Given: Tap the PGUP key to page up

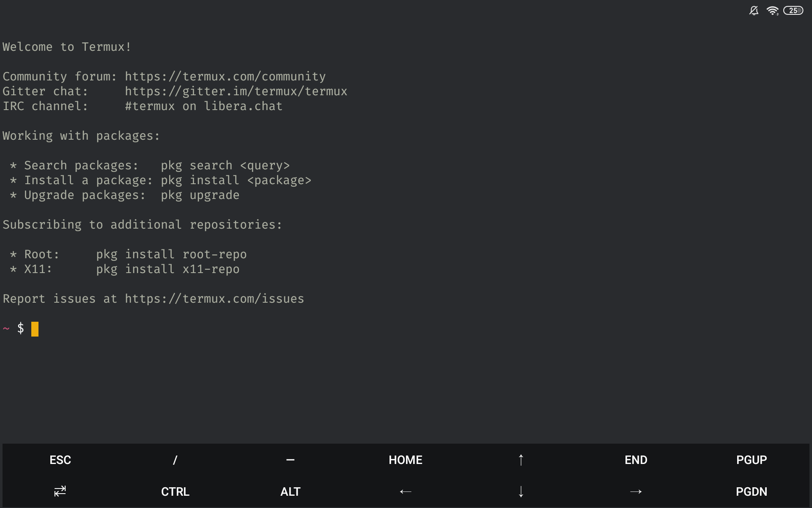Looking at the screenshot, I should pos(752,460).
